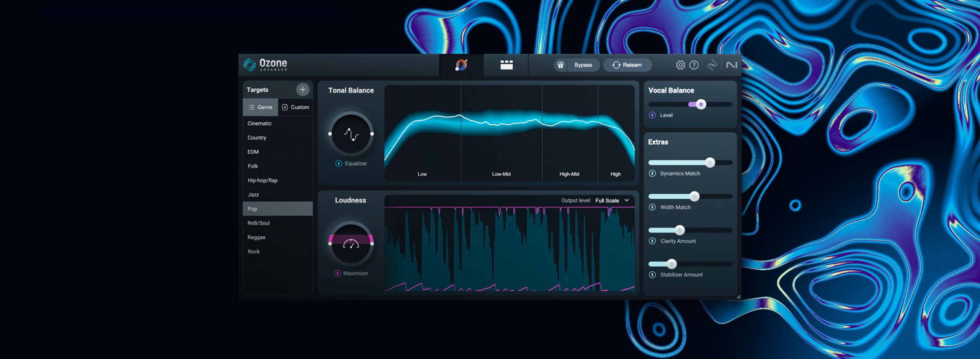
Task: Switch to the Custom targets tab
Action: pos(296,107)
